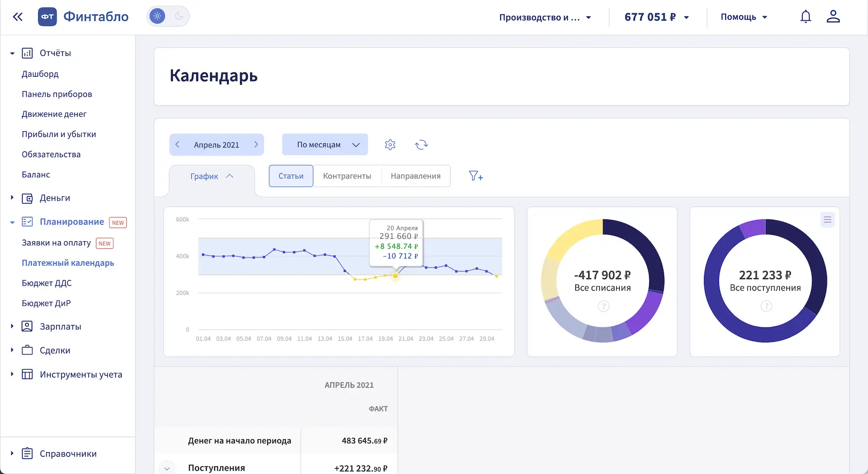The height and width of the screenshot is (474, 868).
Task: Select the Направления tab
Action: pyautogui.click(x=416, y=176)
